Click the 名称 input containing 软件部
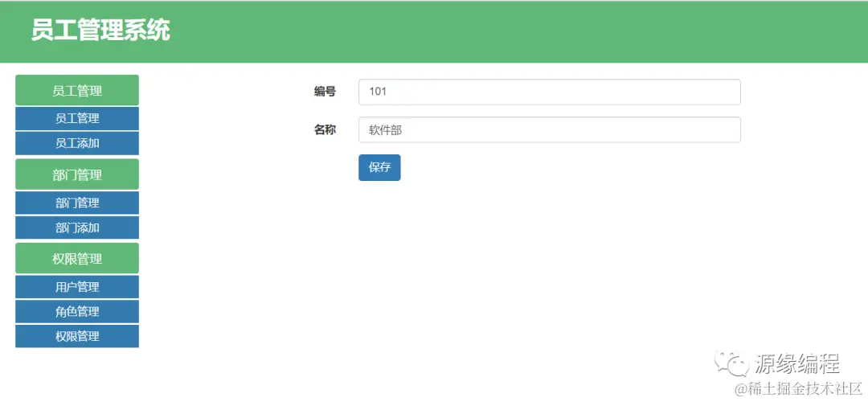868x402 pixels. point(549,129)
